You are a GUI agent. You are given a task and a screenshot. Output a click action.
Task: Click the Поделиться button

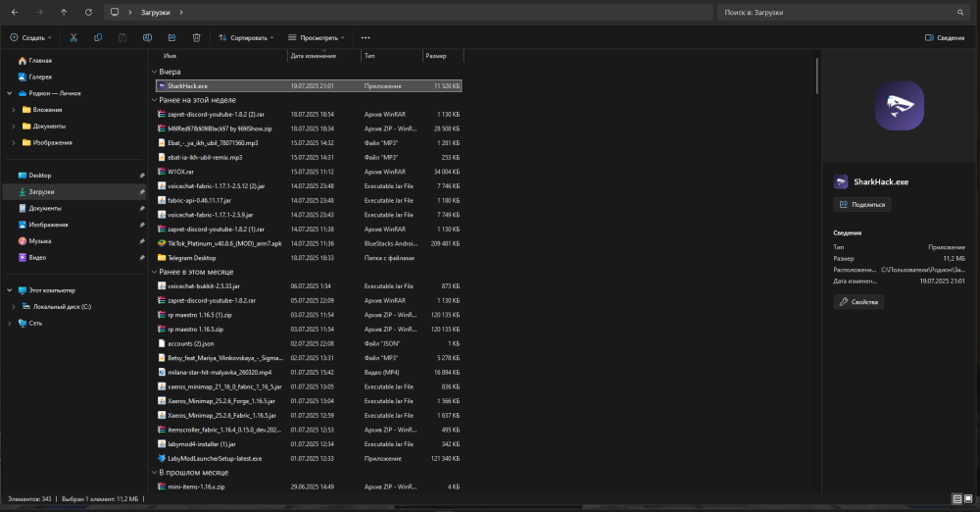point(861,204)
